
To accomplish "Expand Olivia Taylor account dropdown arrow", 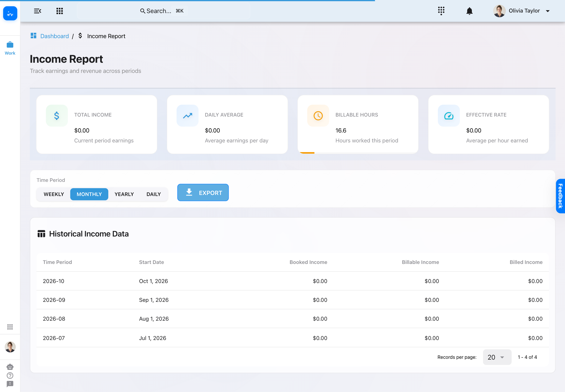I will 548,11.
